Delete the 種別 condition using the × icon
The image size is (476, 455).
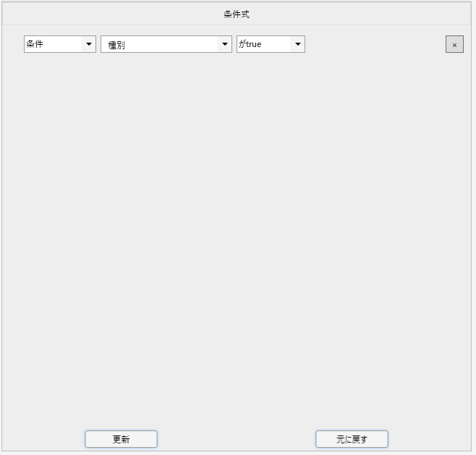(454, 45)
